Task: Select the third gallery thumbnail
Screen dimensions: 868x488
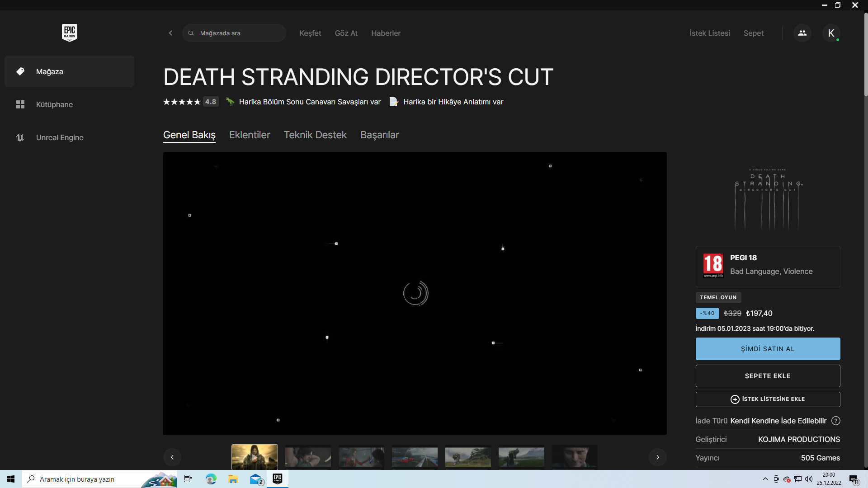Action: click(x=361, y=457)
